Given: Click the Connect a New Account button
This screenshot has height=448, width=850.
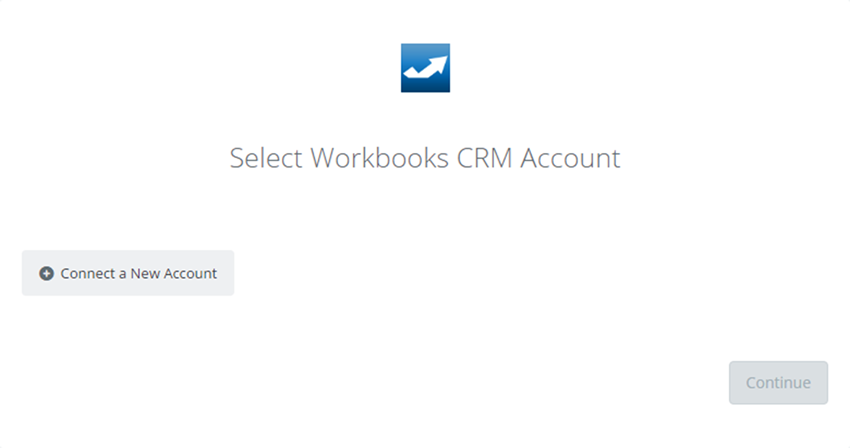Looking at the screenshot, I should [x=128, y=273].
